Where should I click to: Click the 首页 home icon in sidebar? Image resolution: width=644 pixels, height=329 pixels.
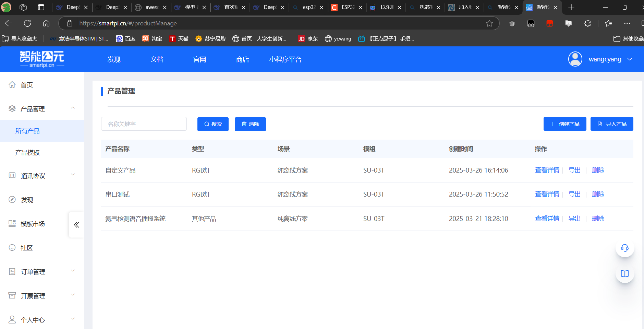(12, 84)
